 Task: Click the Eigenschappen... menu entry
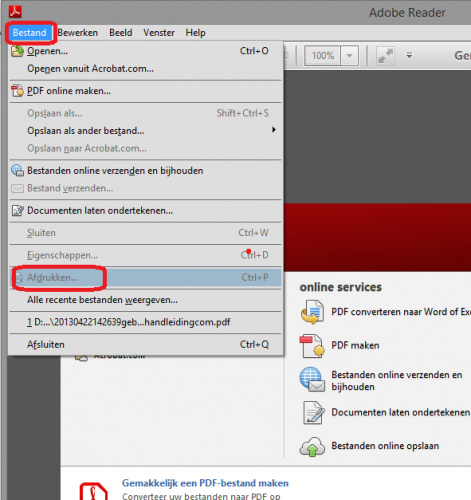[x=146, y=255]
